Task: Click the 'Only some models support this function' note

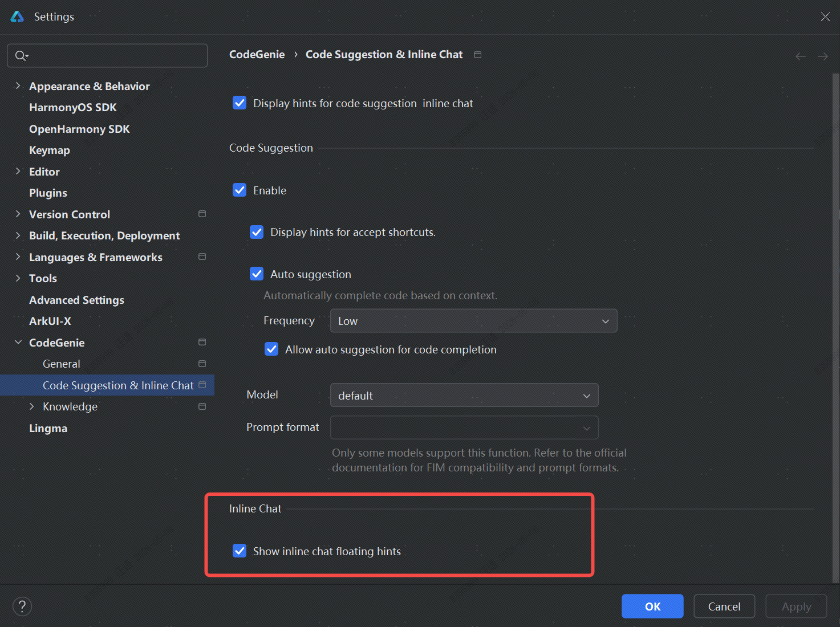Action: click(479, 460)
